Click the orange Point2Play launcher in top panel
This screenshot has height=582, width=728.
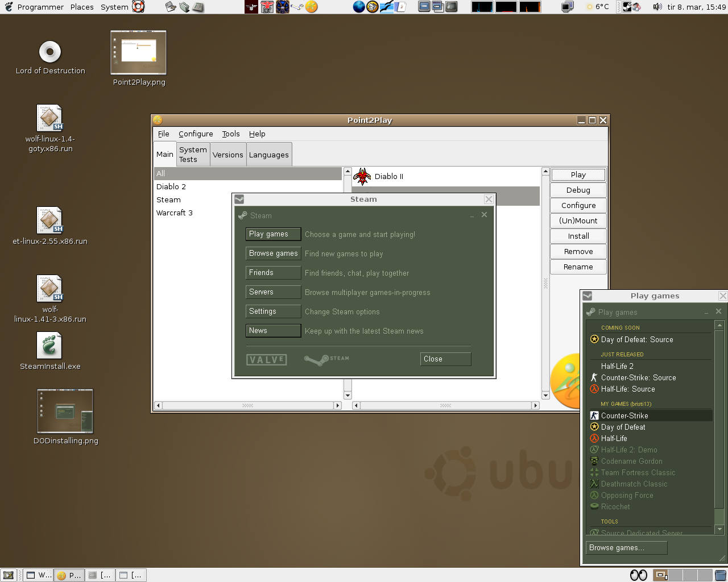point(311,7)
